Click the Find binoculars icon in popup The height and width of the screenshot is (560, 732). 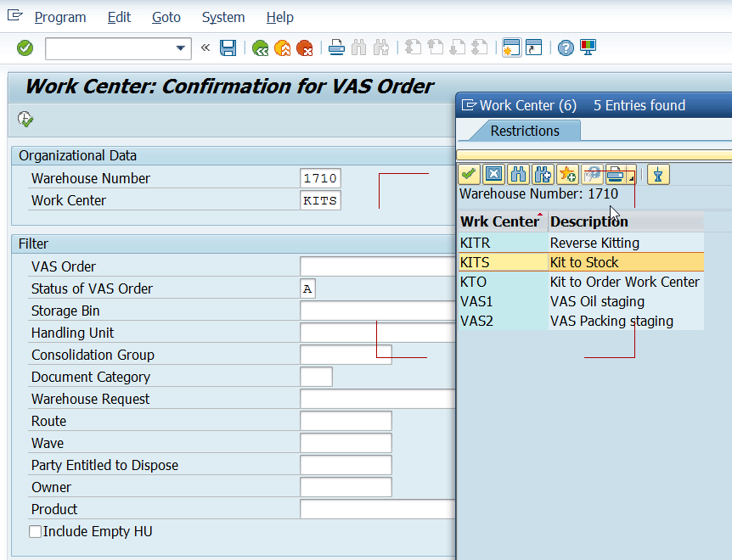coord(518,175)
